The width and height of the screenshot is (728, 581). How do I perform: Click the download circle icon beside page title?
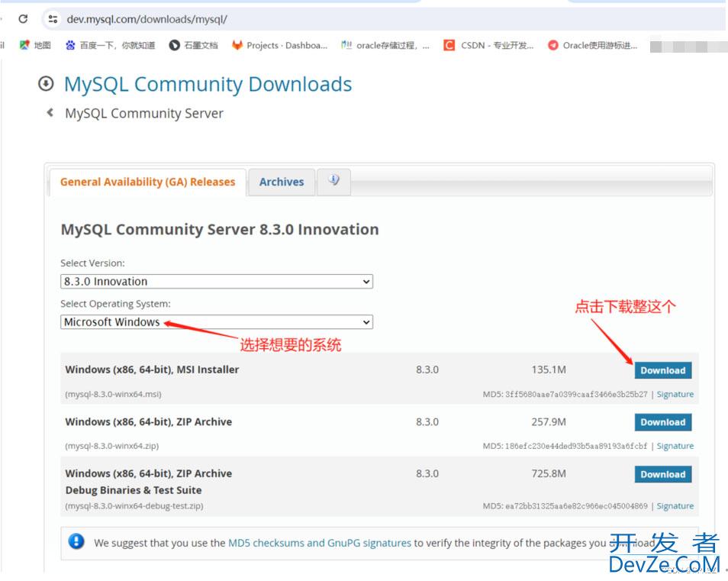coord(46,84)
